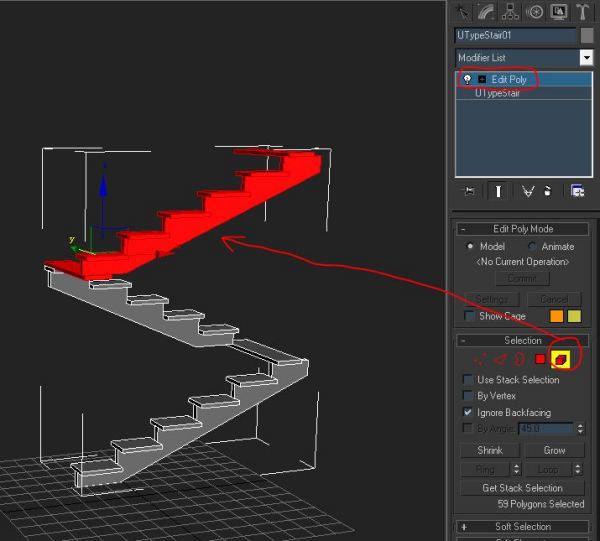Click the blue Z-axis arrow of the gizmo

[x=103, y=187]
